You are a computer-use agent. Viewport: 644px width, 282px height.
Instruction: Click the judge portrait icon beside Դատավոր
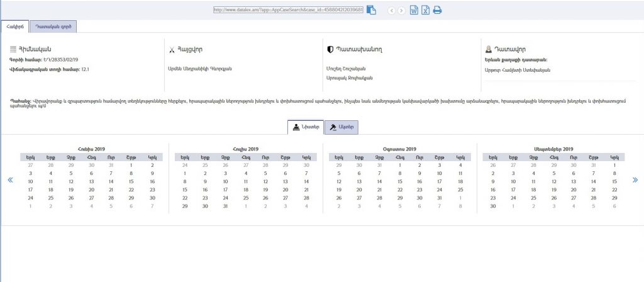(488, 49)
